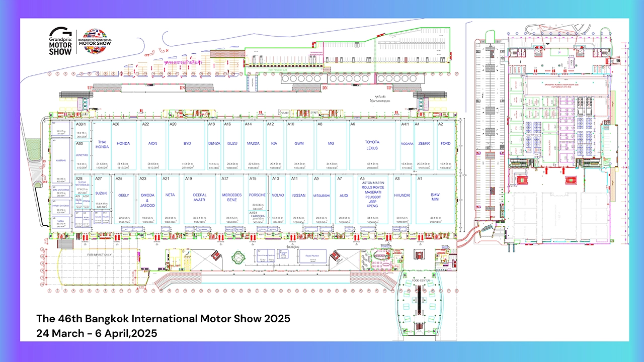Select the BMW Mini booth A1
The width and height of the screenshot is (644, 362).
(435, 198)
